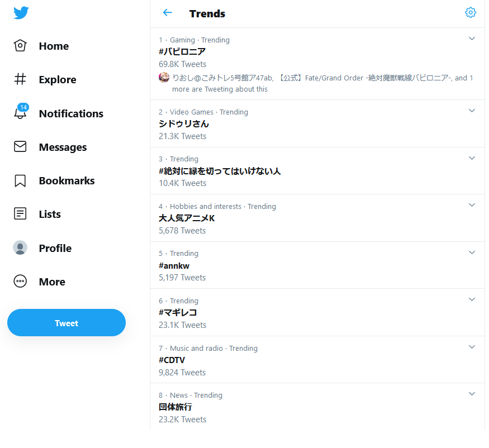Click the Bookmarks ribbon icon
The image size is (489, 448).
point(20,180)
